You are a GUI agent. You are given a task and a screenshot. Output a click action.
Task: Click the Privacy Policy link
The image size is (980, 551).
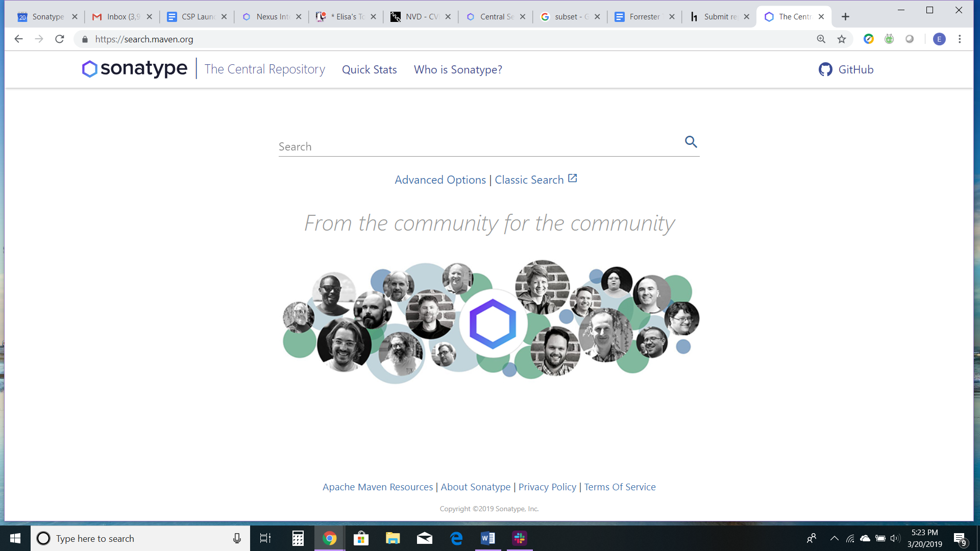(547, 487)
